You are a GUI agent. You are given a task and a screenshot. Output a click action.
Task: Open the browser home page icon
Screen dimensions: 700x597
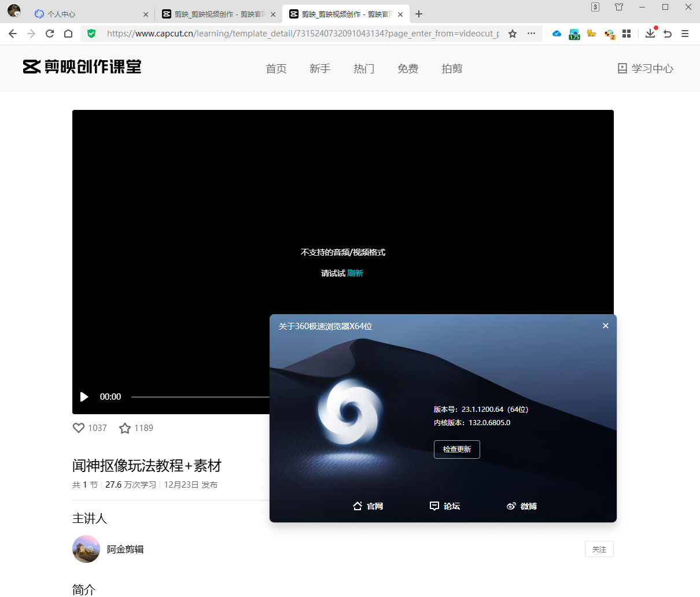[68, 34]
